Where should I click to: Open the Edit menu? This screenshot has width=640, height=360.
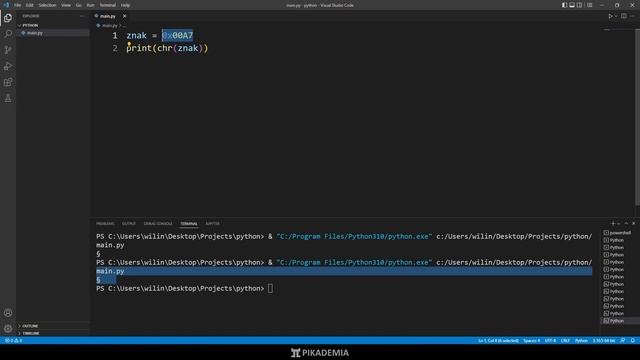click(29, 5)
